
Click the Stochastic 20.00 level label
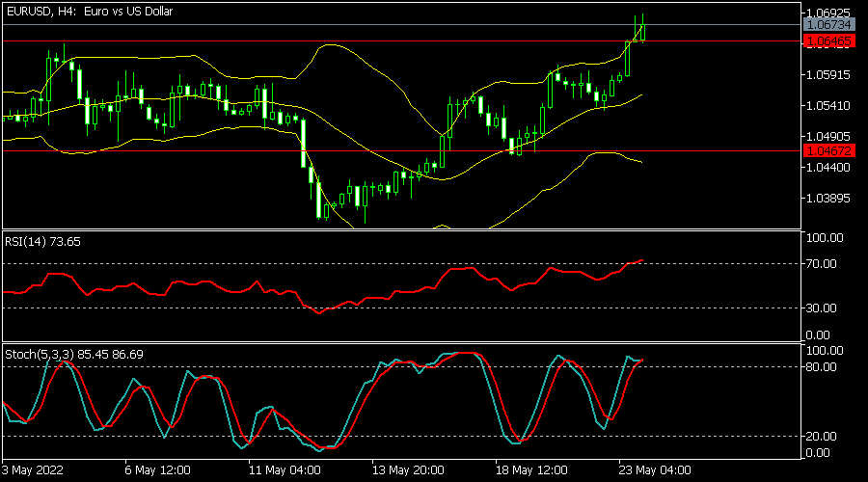821,437
